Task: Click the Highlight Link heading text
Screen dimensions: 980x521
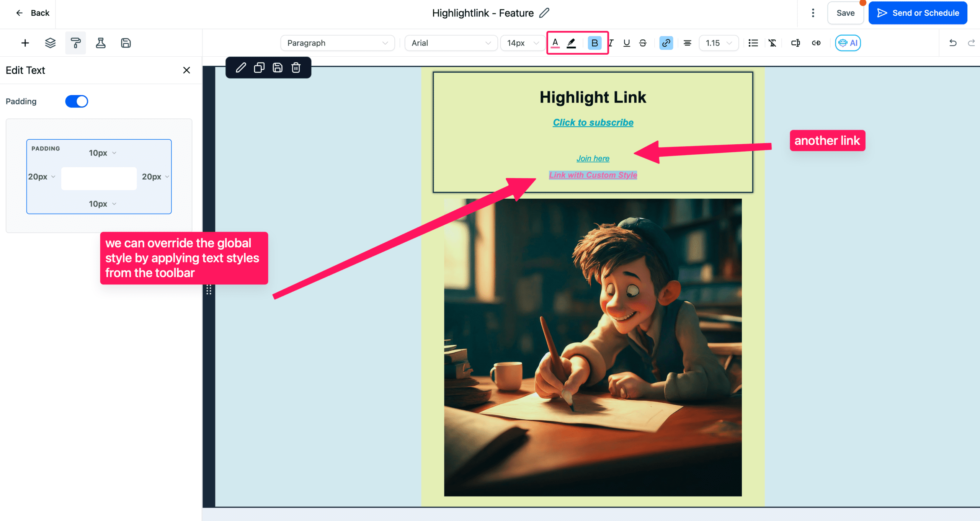Action: click(x=593, y=97)
